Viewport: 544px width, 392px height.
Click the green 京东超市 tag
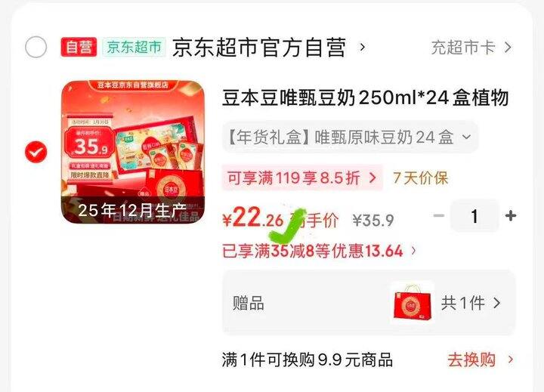(x=134, y=47)
